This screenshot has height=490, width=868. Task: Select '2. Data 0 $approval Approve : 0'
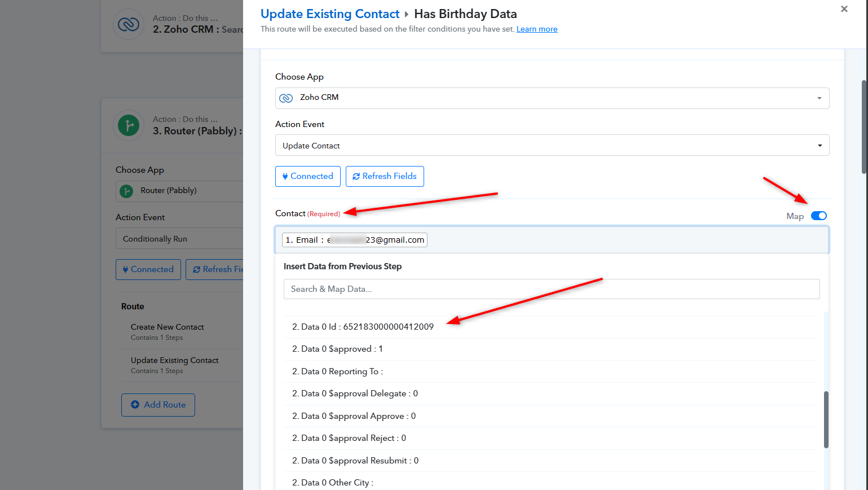coord(549,416)
